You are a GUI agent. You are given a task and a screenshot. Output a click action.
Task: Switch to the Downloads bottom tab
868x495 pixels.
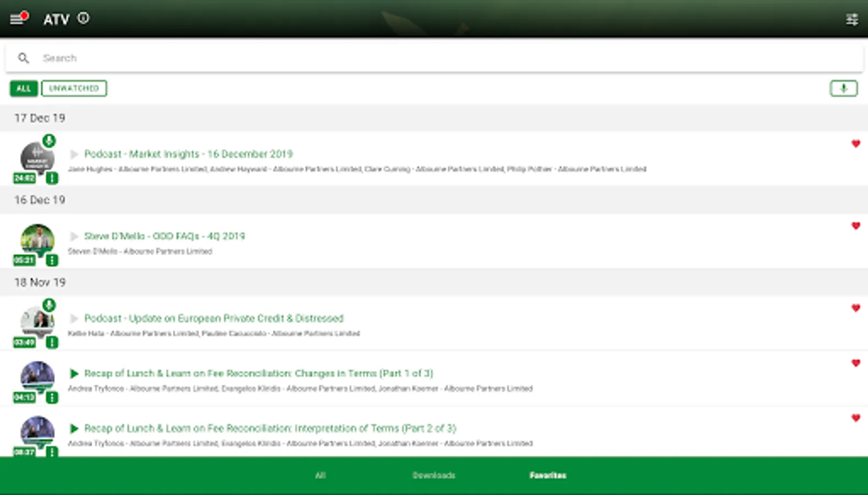click(434, 475)
